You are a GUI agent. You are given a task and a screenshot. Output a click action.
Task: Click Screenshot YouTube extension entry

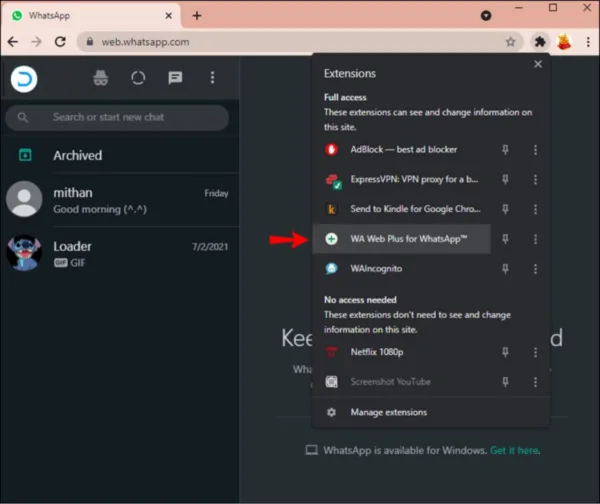pyautogui.click(x=402, y=382)
